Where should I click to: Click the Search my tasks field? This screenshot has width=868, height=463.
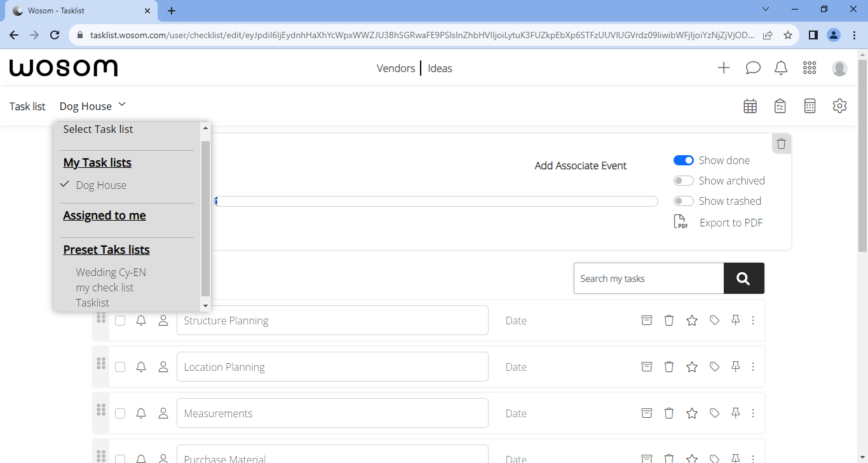(648, 279)
